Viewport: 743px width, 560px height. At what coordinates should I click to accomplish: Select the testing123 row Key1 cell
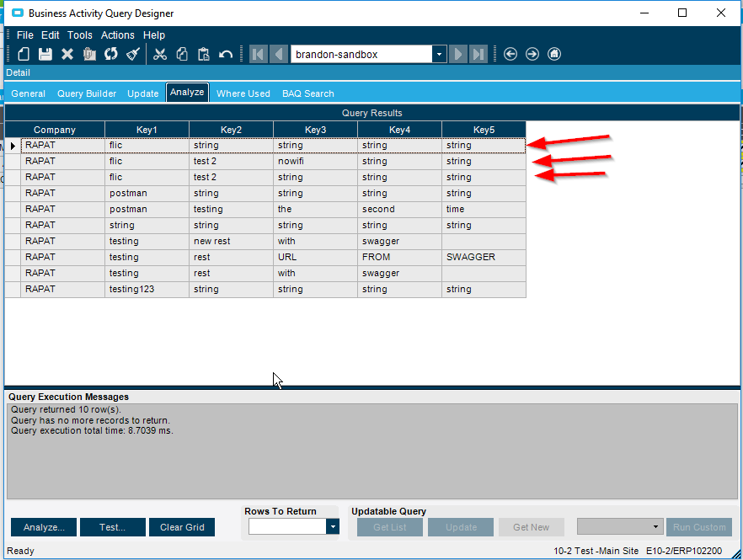pyautogui.click(x=147, y=290)
